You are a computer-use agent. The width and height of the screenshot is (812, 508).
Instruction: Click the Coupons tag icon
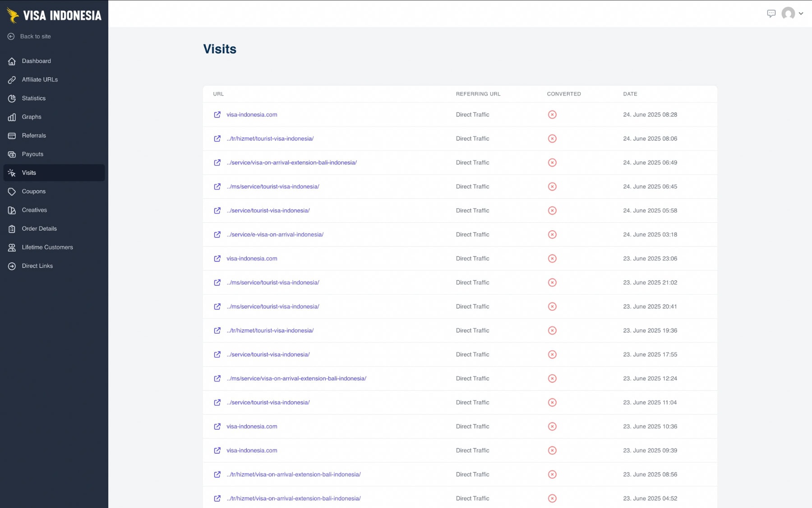pos(12,191)
